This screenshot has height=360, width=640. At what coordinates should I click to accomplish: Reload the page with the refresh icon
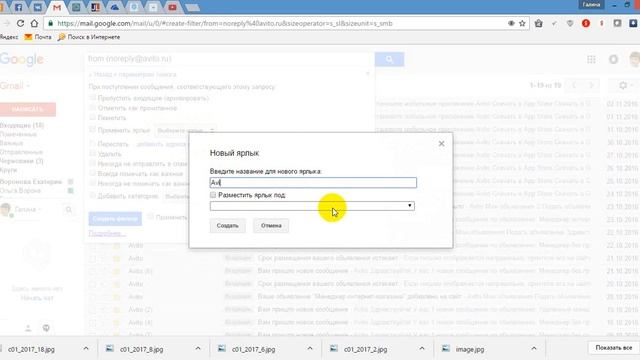pos(20,23)
